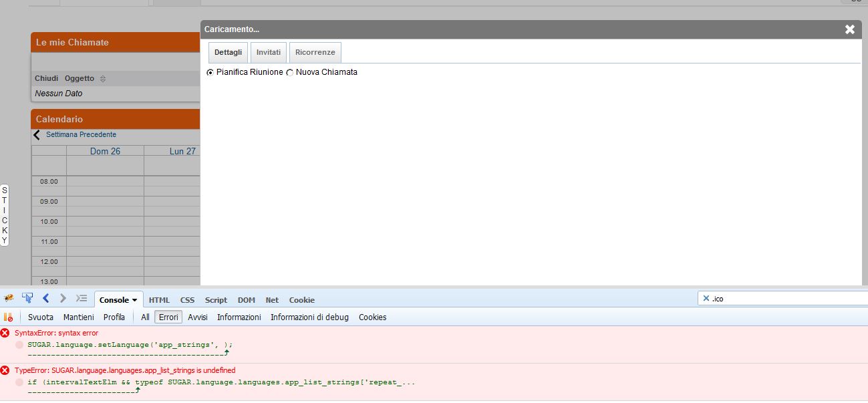
Task: Filter console to Avvisi warnings
Action: click(x=198, y=317)
